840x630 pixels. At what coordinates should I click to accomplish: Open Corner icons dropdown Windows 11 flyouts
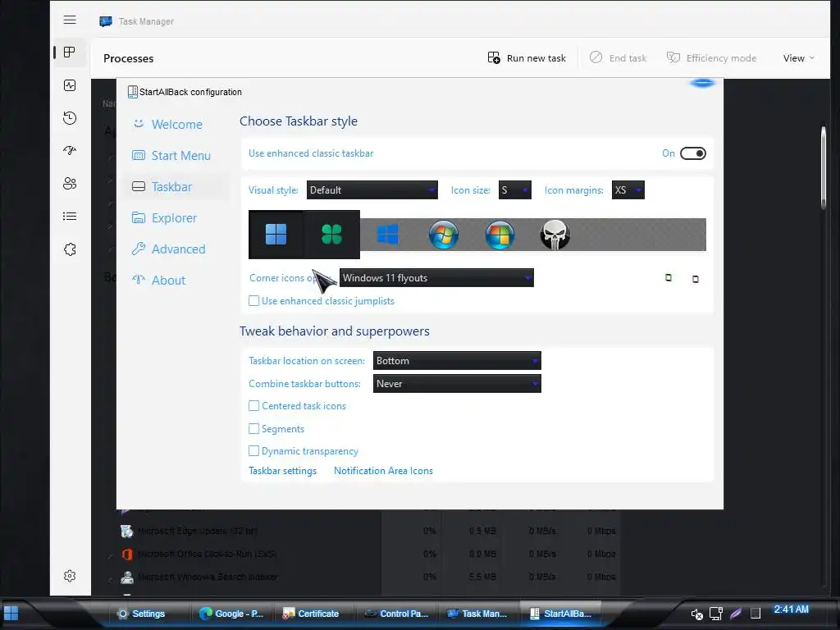[x=436, y=278]
